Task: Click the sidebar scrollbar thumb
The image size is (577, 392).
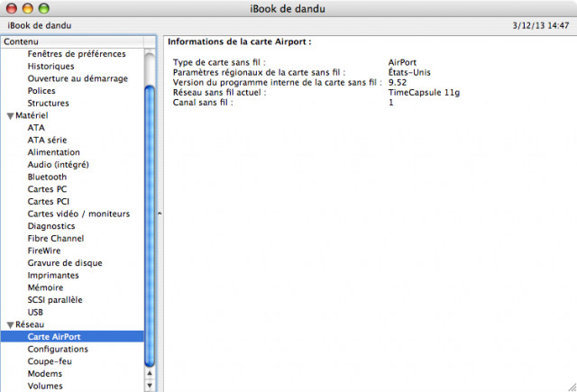Action: 150,226
